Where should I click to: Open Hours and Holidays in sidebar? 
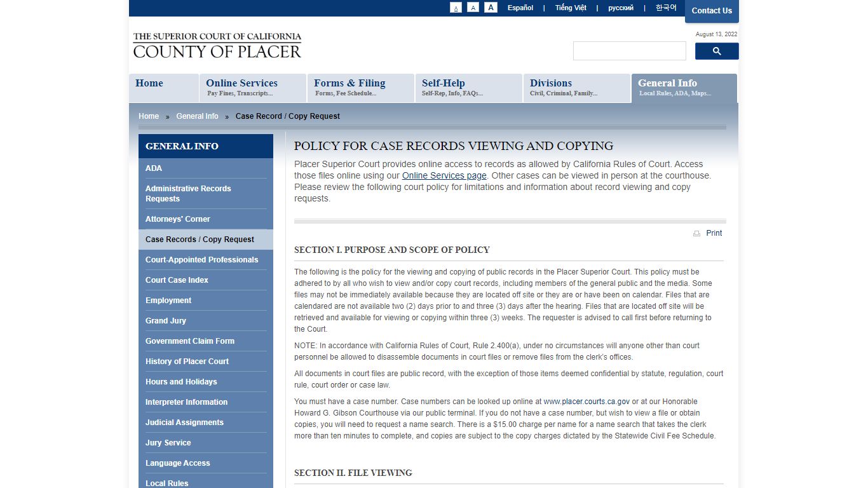[x=206, y=382]
